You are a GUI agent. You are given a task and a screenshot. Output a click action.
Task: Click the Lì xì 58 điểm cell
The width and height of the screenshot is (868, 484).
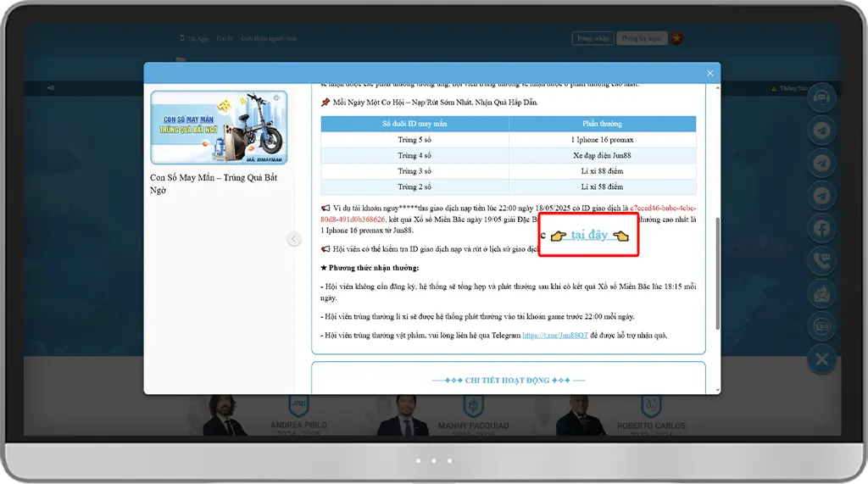click(603, 186)
